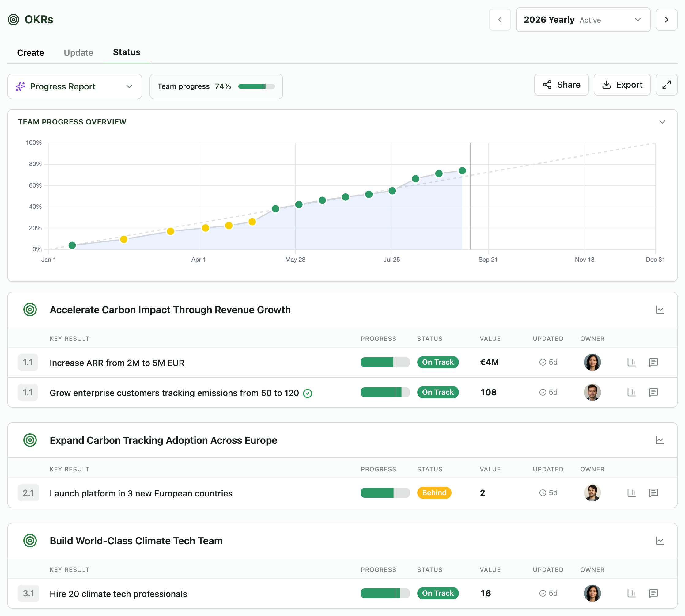The height and width of the screenshot is (616, 685).
Task: Click the Behind status badge
Action: [x=434, y=493]
